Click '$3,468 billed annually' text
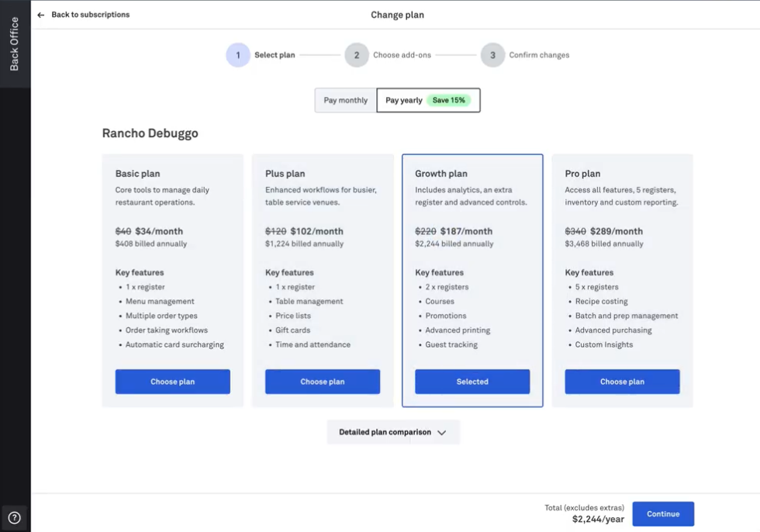760x532 pixels. (x=604, y=244)
